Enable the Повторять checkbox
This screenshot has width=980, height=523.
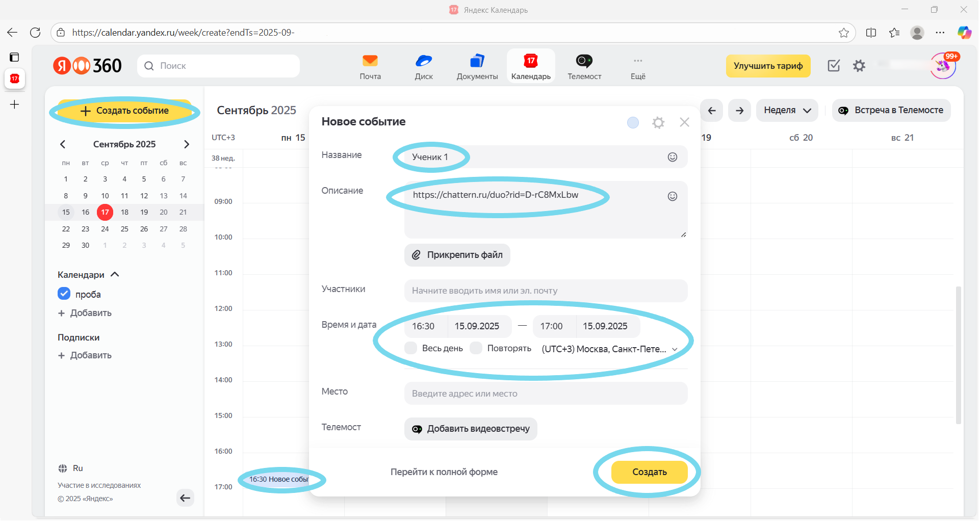[x=476, y=348]
